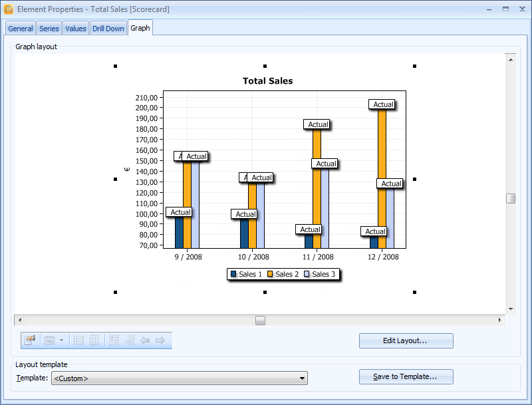Select the edit graph icon on the toolbar

(29, 340)
